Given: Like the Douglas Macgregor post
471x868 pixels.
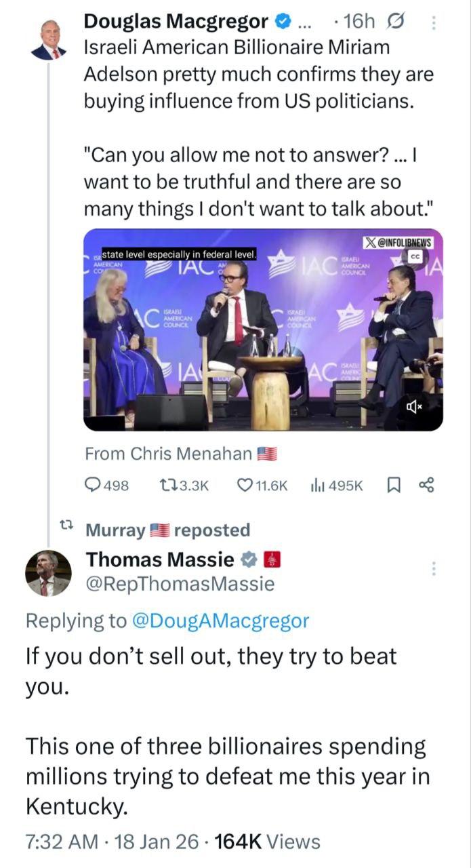Looking at the screenshot, I should tap(244, 486).
